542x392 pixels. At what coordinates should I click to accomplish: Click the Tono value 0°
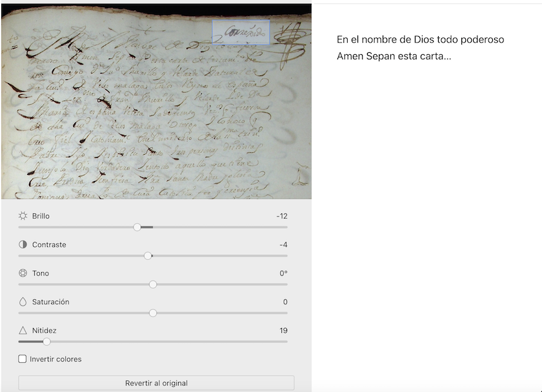click(283, 273)
